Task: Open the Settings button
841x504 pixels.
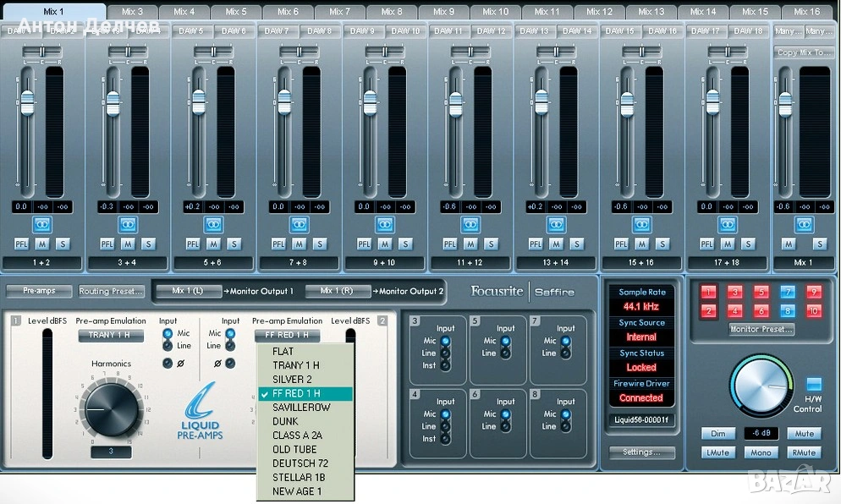Action: [x=641, y=452]
